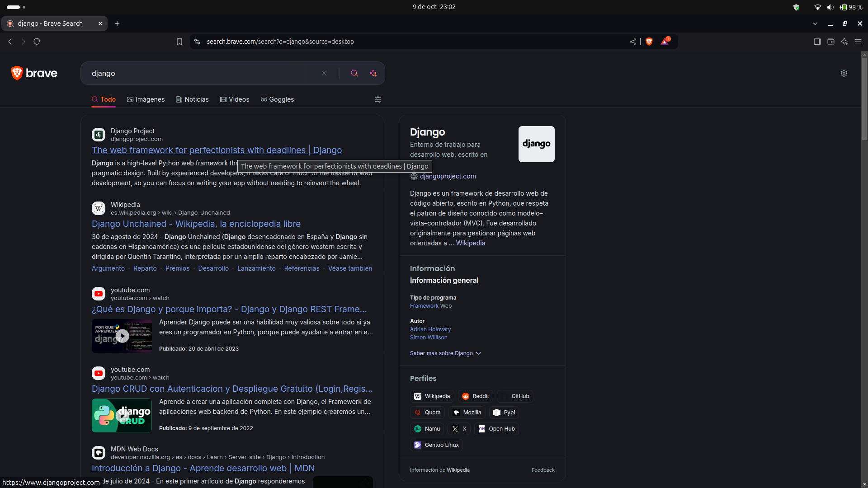Image resolution: width=868 pixels, height=488 pixels.
Task: Open site information icon beside the URL
Action: 197,42
